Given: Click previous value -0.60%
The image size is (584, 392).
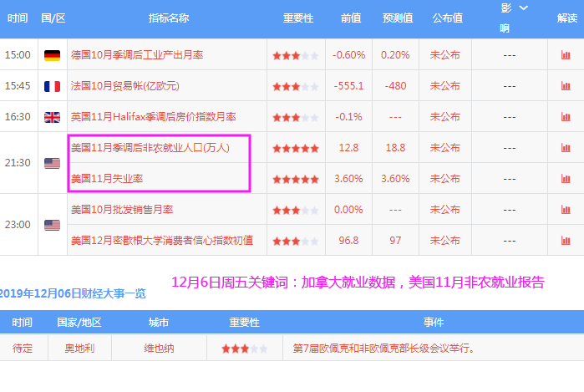Looking at the screenshot, I should coord(348,55).
